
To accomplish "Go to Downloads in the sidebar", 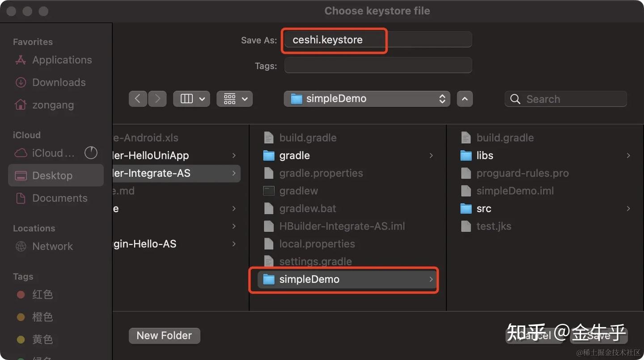I will [x=59, y=82].
